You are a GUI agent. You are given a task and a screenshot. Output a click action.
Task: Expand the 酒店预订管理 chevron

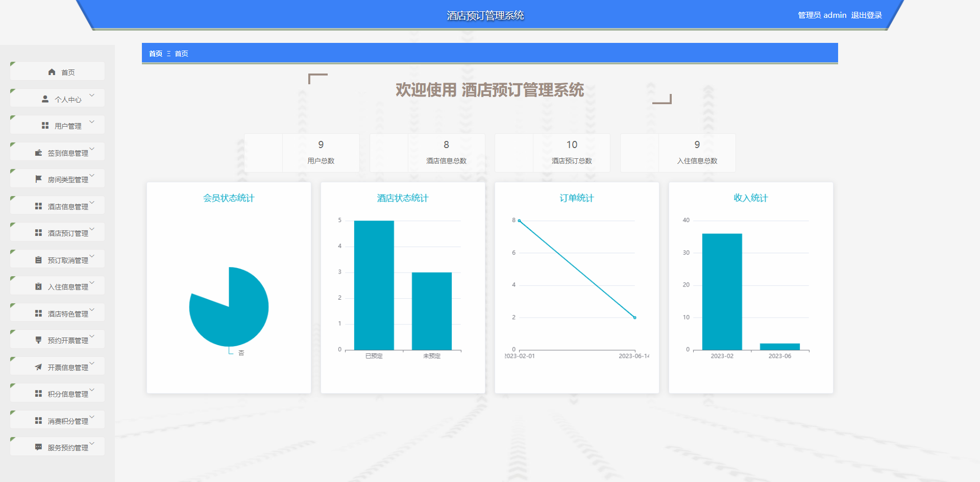pyautogui.click(x=92, y=229)
